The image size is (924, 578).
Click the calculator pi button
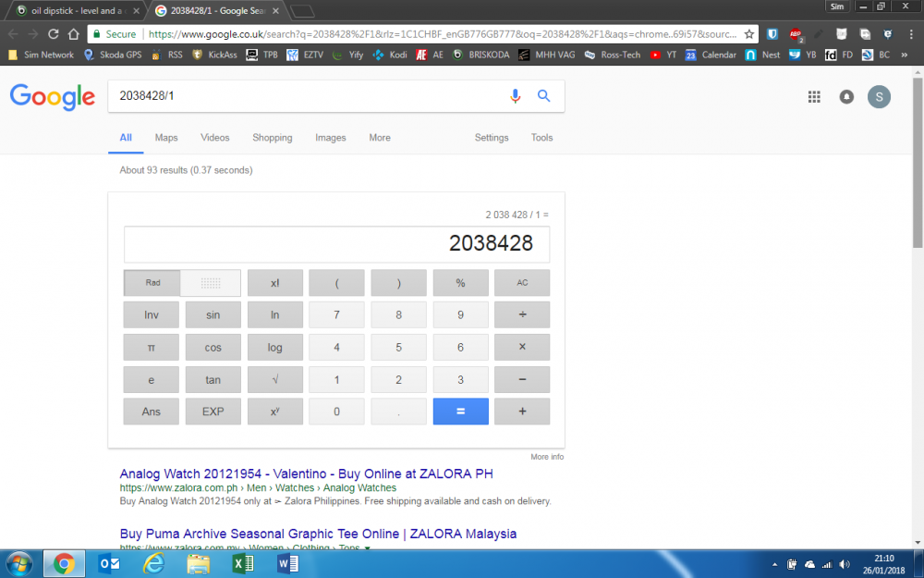click(x=151, y=347)
